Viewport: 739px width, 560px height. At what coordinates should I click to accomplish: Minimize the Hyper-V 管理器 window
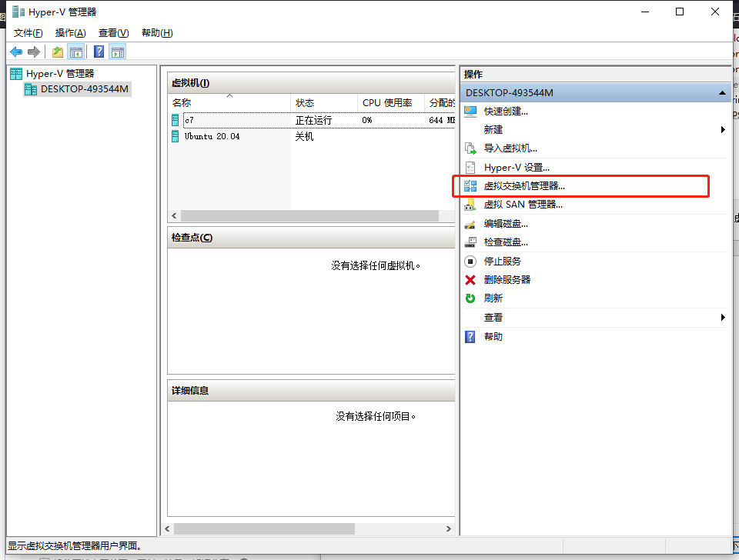pyautogui.click(x=645, y=12)
